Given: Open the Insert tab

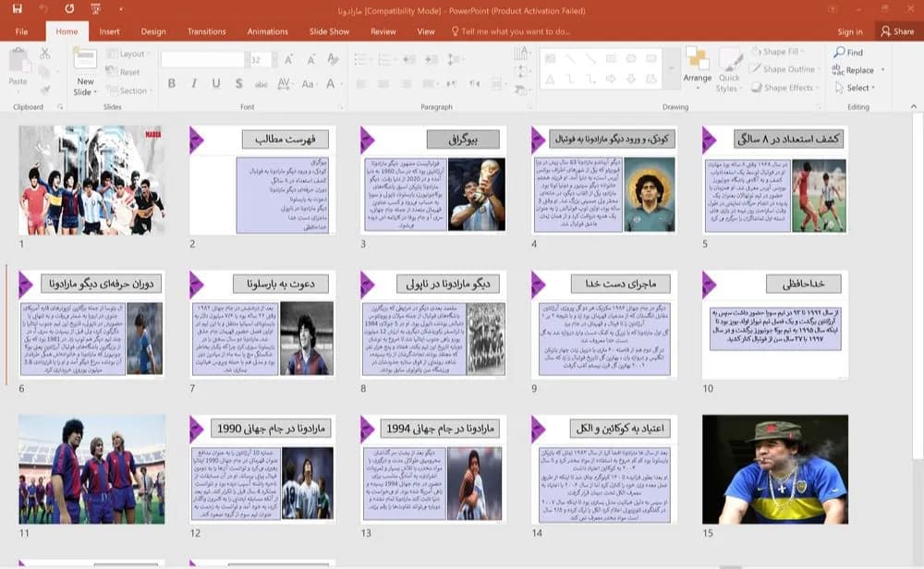Looking at the screenshot, I should [109, 31].
